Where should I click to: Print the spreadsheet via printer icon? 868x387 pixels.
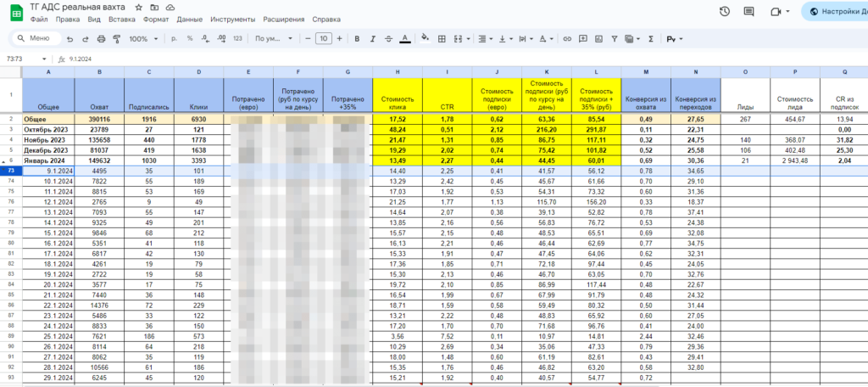[102, 39]
